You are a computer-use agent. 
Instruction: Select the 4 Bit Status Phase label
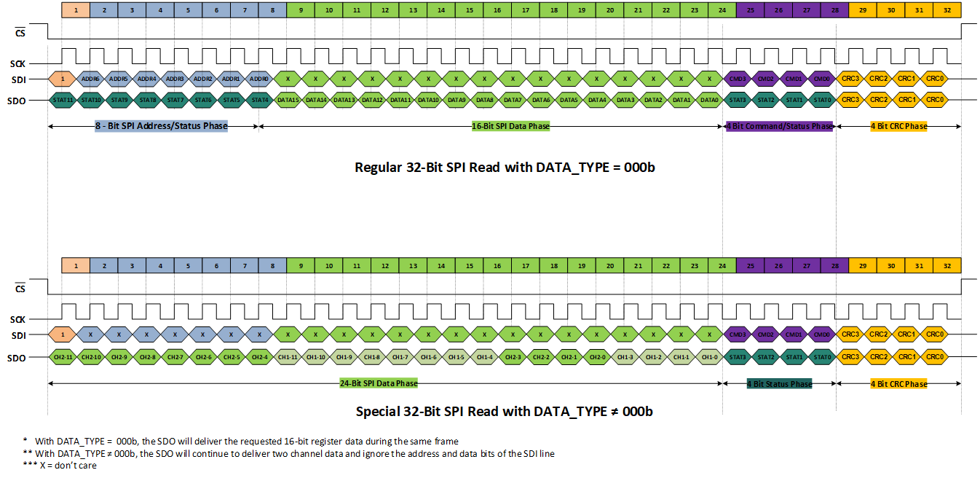pos(779,383)
